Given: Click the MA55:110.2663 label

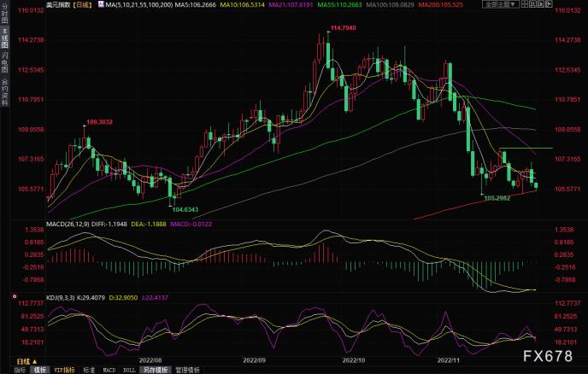Looking at the screenshot, I should point(340,5).
